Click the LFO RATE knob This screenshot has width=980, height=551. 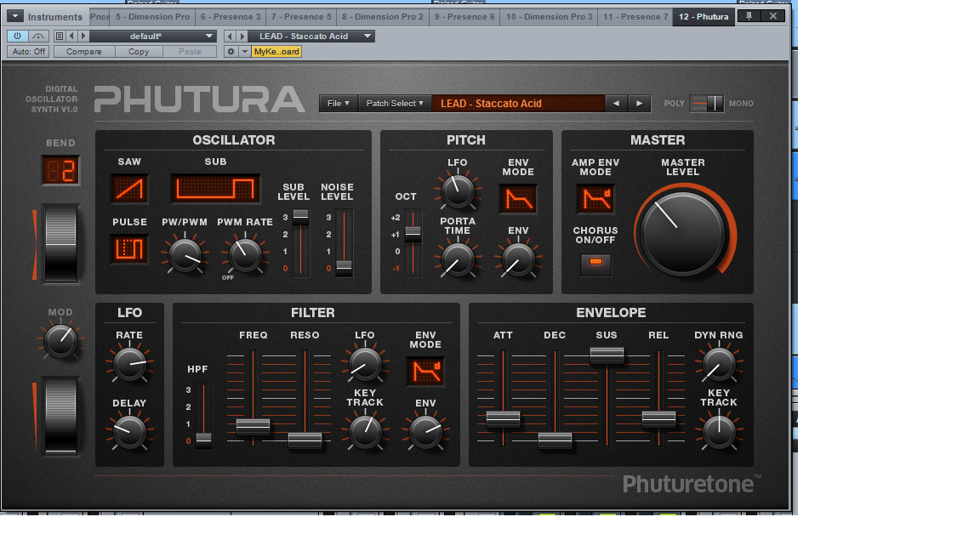(129, 365)
